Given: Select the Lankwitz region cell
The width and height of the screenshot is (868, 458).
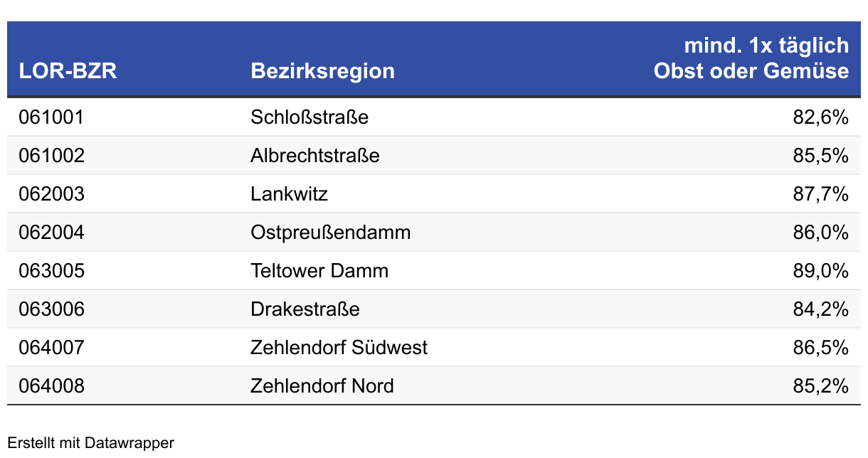Looking at the screenshot, I should pos(289,194).
